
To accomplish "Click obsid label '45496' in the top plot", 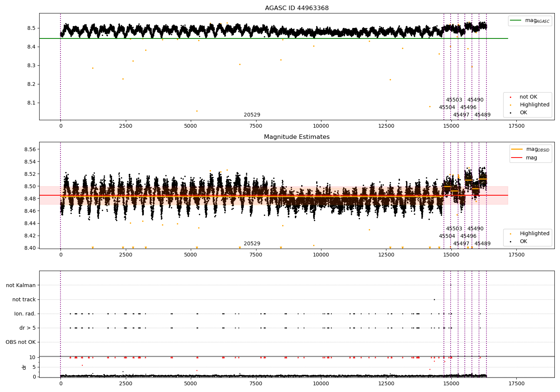I will tap(468, 107).
